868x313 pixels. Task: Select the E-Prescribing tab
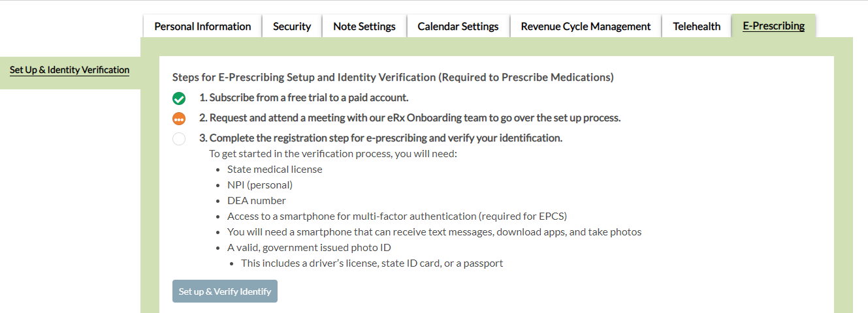(773, 27)
